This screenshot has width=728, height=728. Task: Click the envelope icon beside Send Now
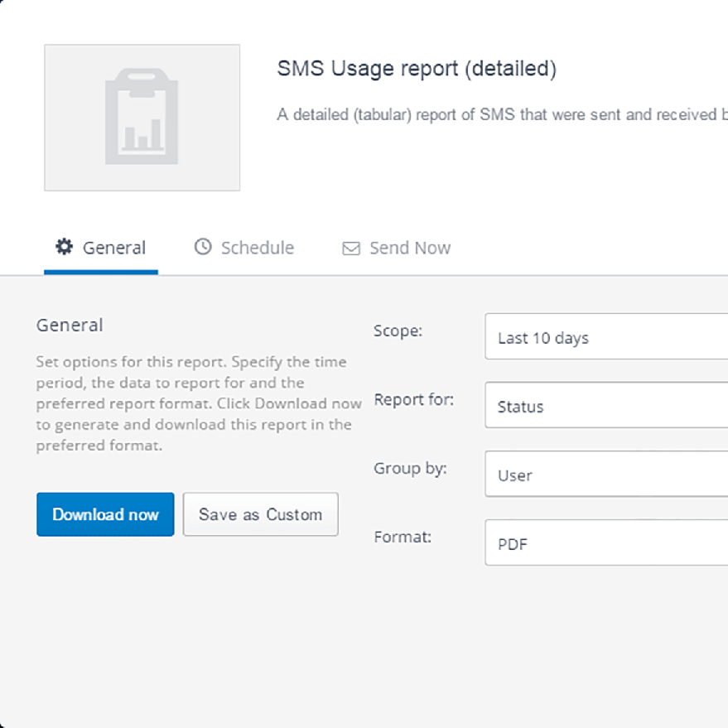[350, 247]
